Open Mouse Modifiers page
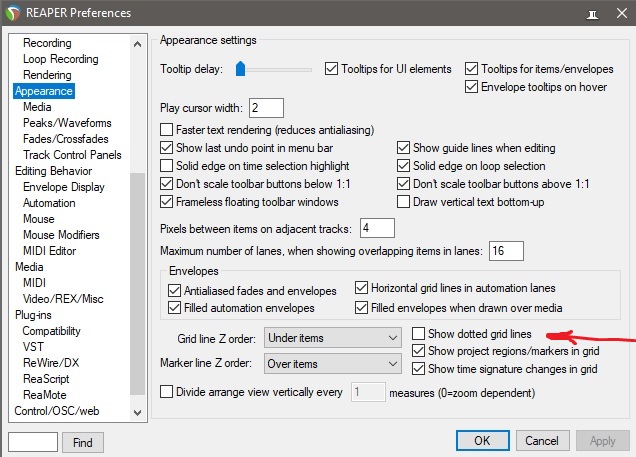 [x=61, y=235]
